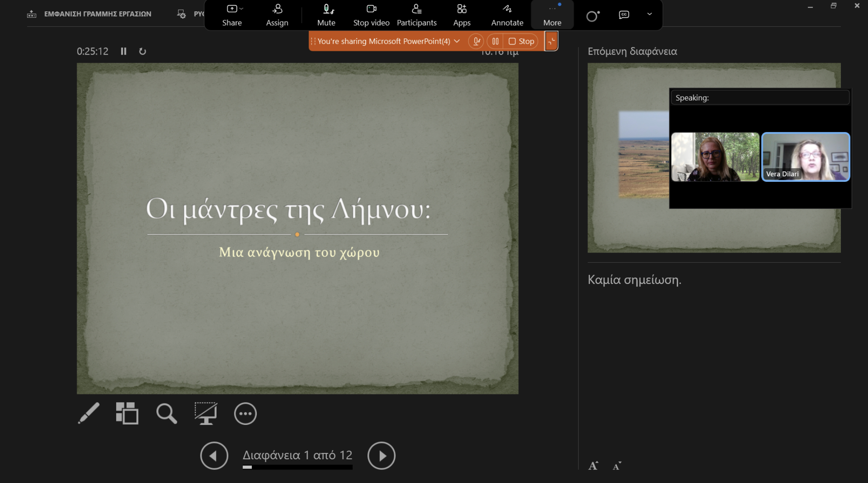Click the Stop sharing button

click(x=521, y=41)
